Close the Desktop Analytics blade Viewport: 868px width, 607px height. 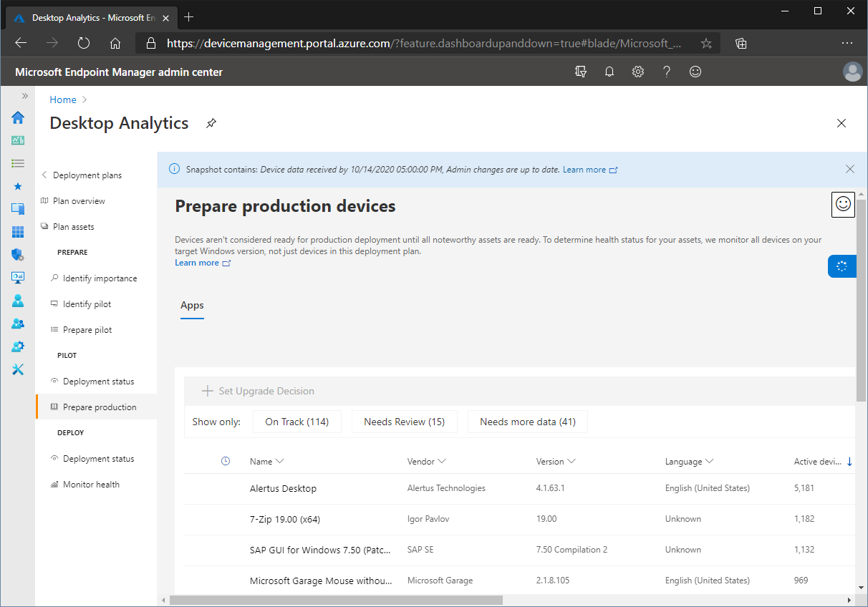(842, 123)
